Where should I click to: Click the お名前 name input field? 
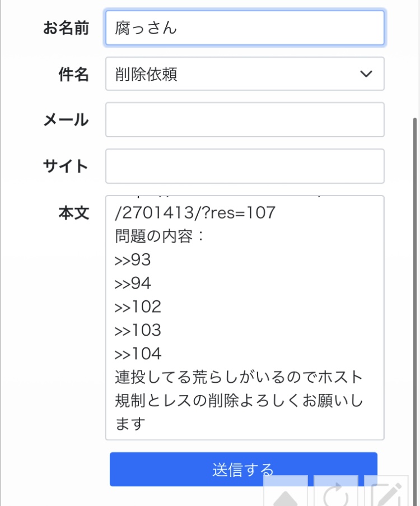(245, 28)
